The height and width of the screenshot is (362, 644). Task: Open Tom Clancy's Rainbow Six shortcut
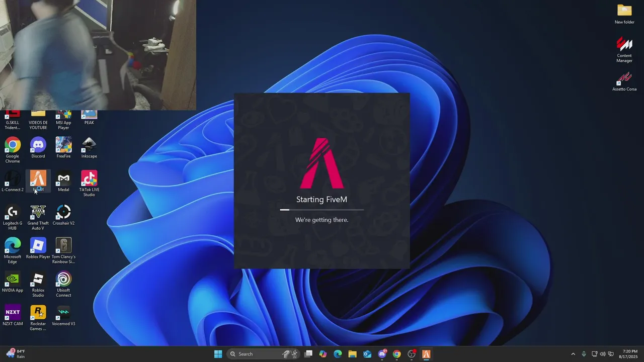pos(63,250)
